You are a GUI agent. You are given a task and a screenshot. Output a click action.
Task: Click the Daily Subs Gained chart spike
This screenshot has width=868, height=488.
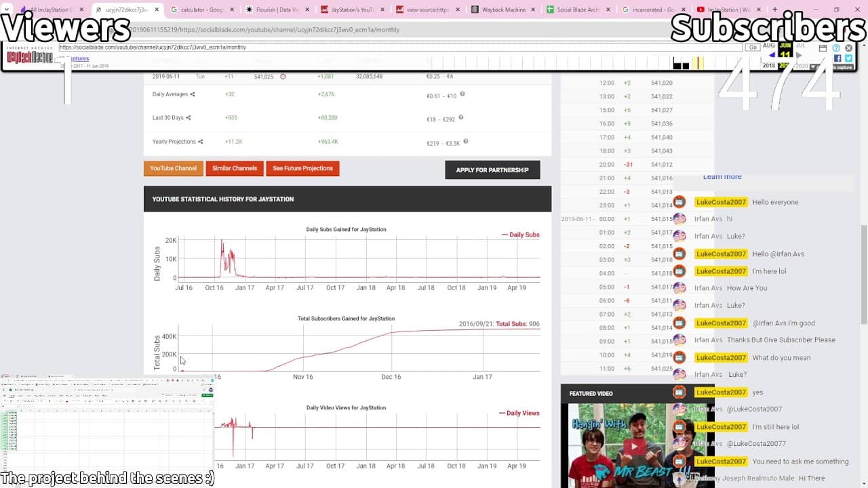[226, 258]
